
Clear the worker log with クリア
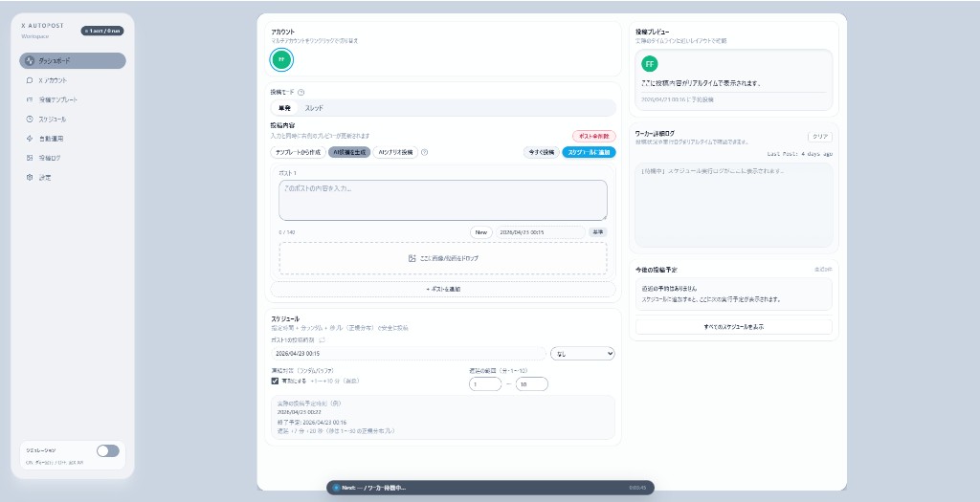[x=819, y=137]
